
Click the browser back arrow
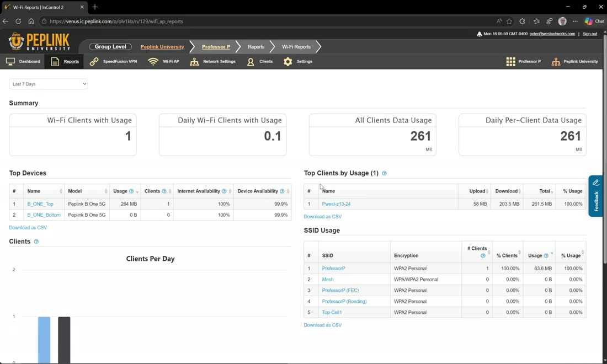pyautogui.click(x=6, y=22)
